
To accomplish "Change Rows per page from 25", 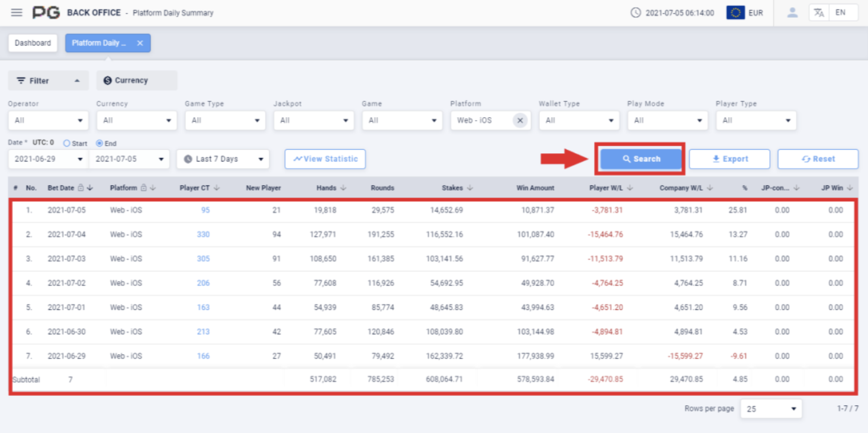I will click(771, 409).
